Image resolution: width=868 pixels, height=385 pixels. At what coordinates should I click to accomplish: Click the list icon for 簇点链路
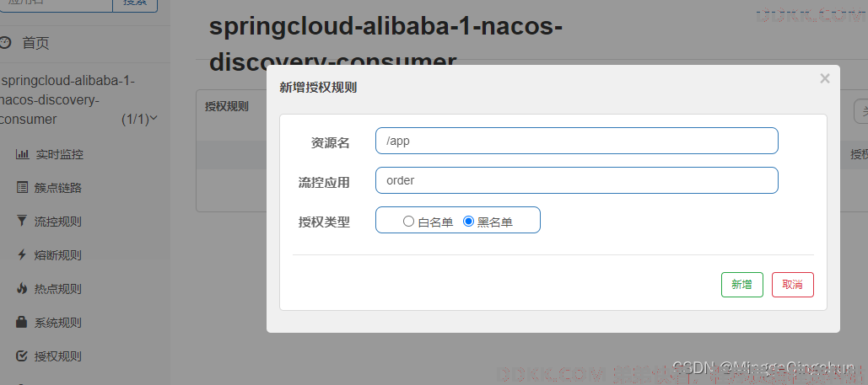pyautogui.click(x=22, y=188)
